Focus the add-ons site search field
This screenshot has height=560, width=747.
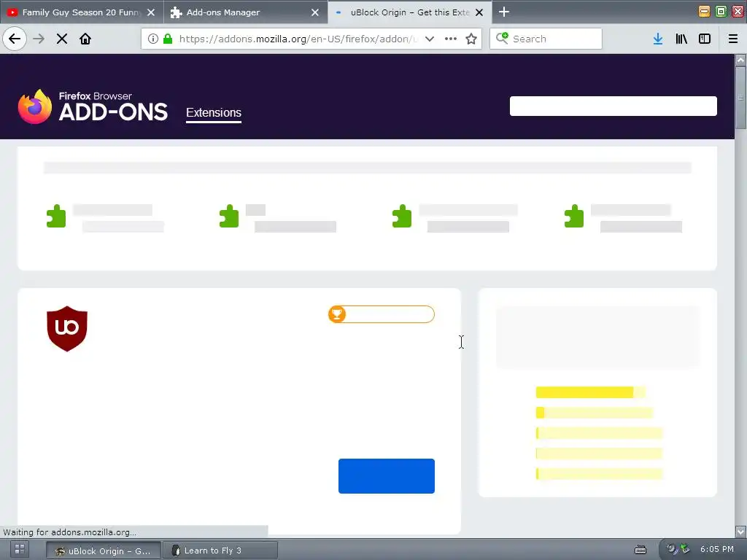[x=613, y=106]
